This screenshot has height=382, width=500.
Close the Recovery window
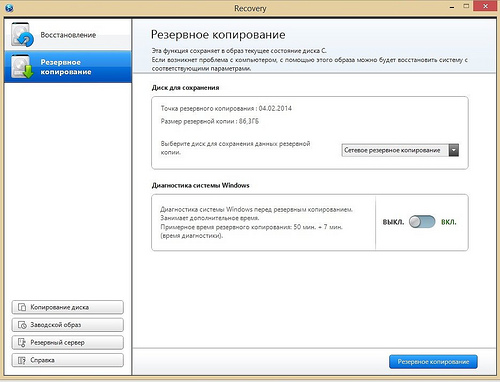[486, 6]
